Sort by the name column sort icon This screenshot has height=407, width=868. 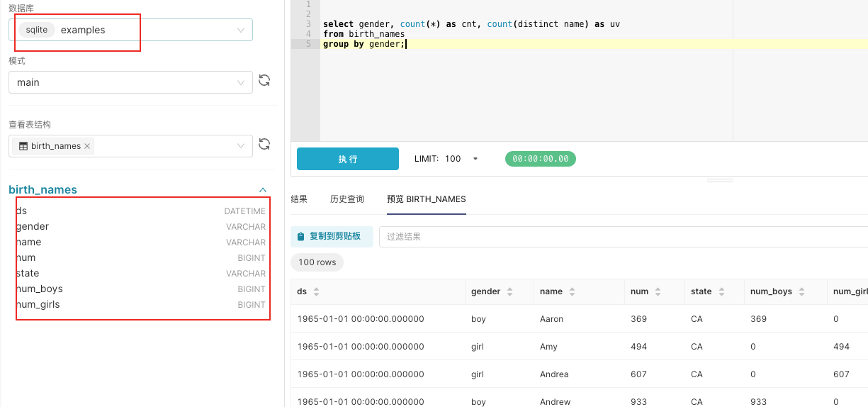(572, 291)
